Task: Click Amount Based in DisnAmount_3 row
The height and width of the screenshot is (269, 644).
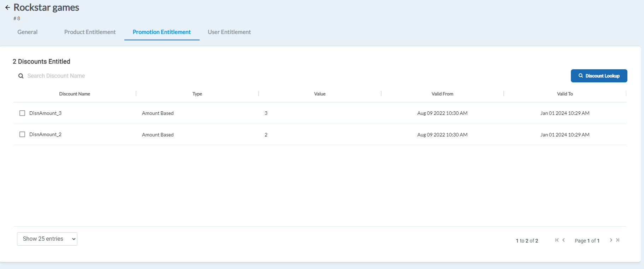Action: tap(158, 113)
